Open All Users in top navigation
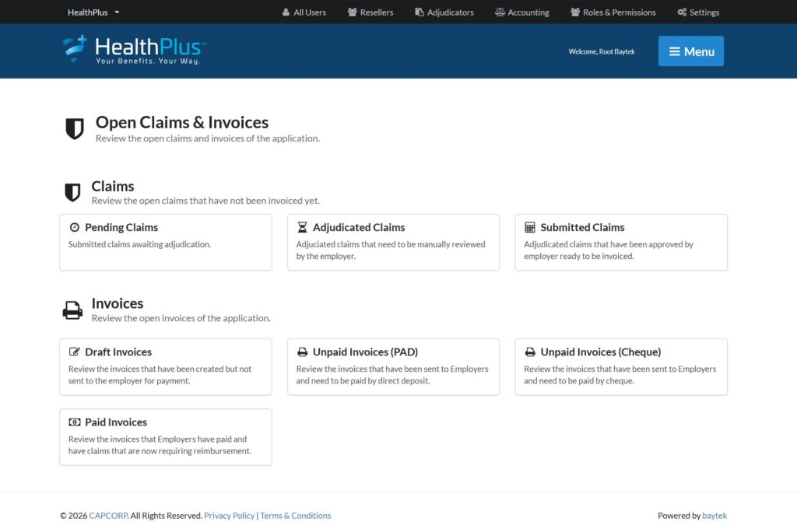The image size is (797, 532). (x=304, y=12)
